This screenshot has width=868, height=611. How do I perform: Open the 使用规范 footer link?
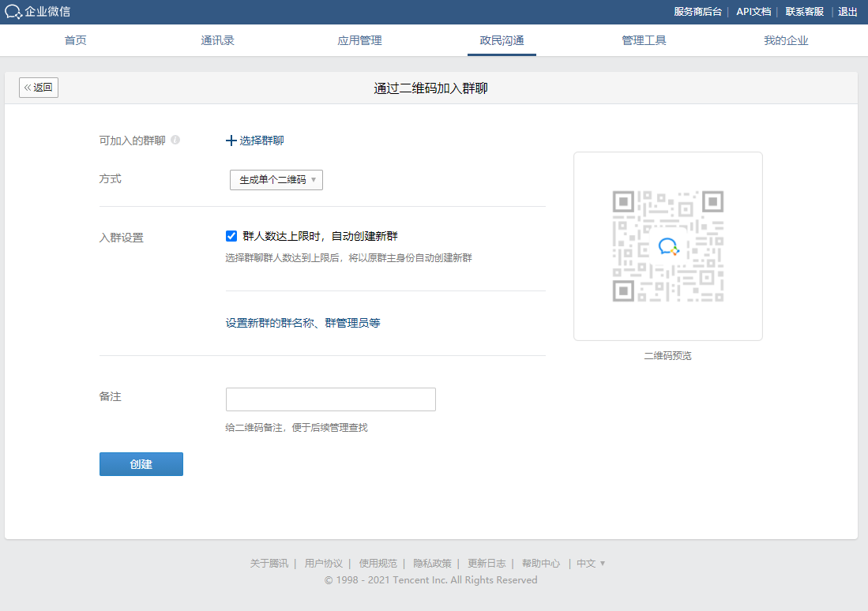click(378, 564)
